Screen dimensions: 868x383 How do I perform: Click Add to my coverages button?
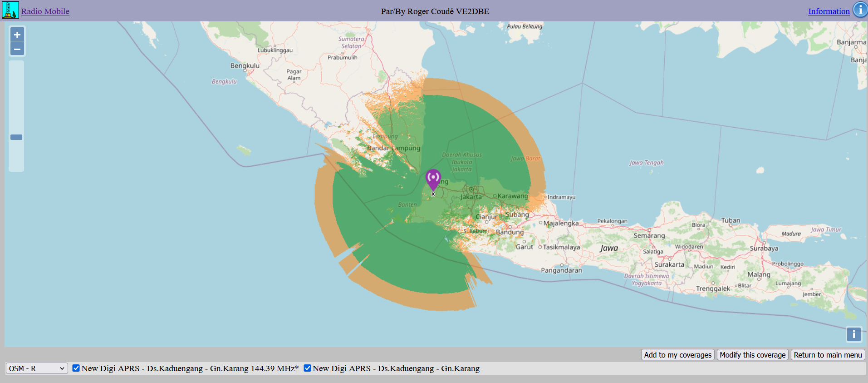click(x=677, y=355)
